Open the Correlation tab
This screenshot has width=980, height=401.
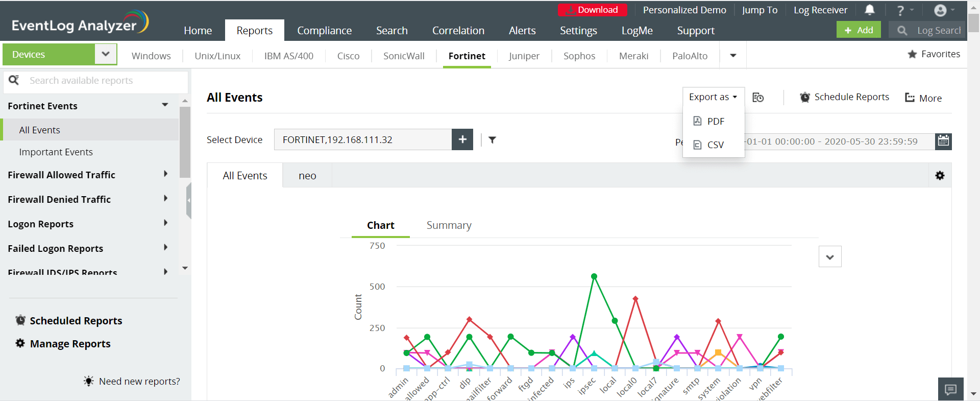(x=458, y=31)
